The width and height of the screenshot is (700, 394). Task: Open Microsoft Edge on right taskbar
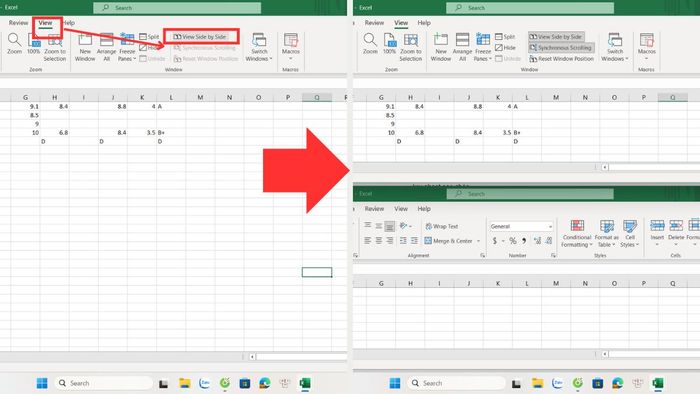coord(618,383)
